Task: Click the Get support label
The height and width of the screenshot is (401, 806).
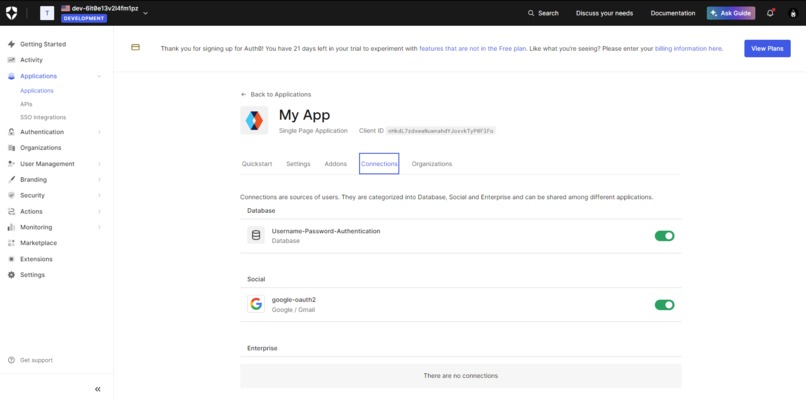Action: pyautogui.click(x=36, y=360)
